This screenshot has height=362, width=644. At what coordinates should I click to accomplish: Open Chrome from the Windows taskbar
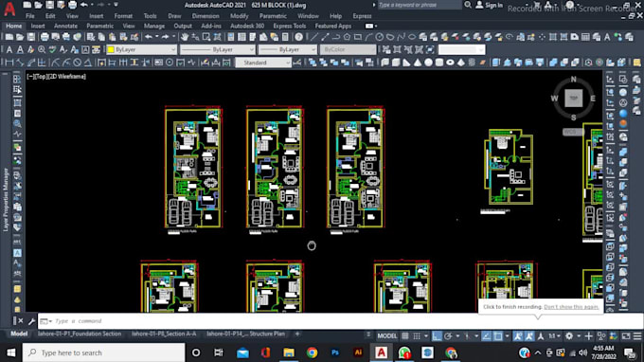pyautogui.click(x=312, y=353)
